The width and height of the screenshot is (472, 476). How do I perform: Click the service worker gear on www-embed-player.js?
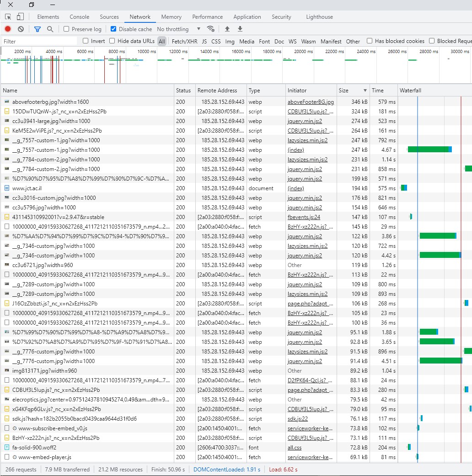(14, 457)
